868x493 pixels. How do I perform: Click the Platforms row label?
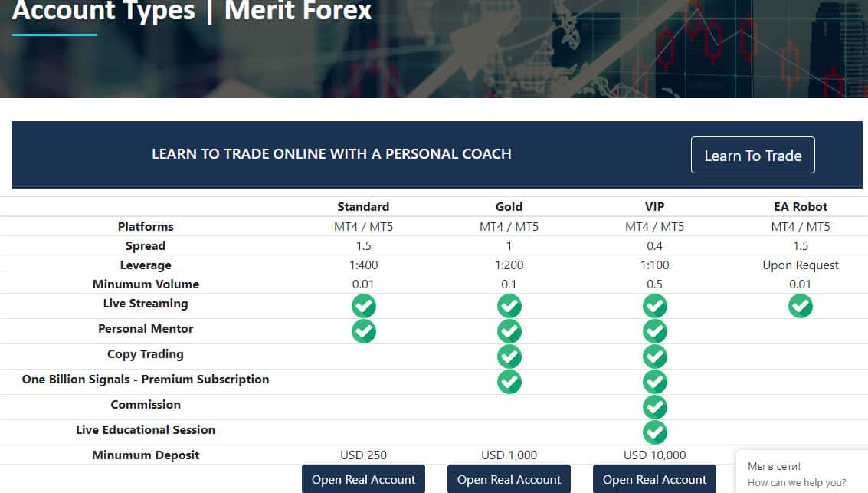point(146,226)
